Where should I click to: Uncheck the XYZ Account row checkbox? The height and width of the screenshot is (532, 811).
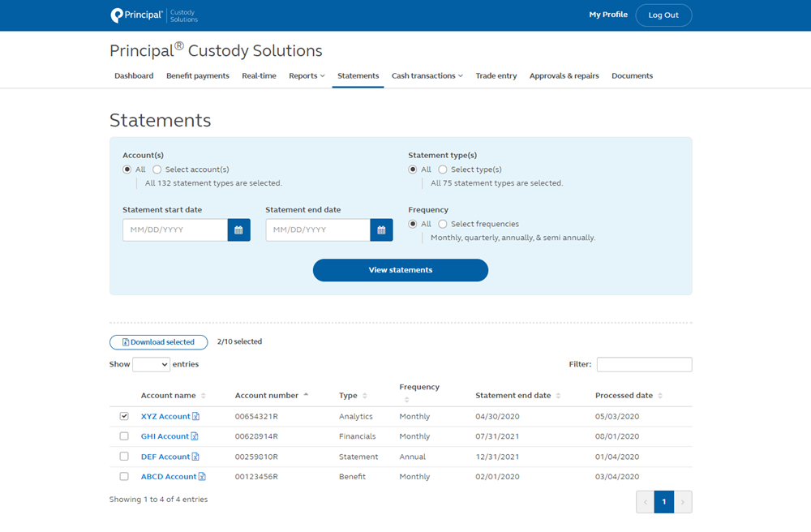pos(123,415)
